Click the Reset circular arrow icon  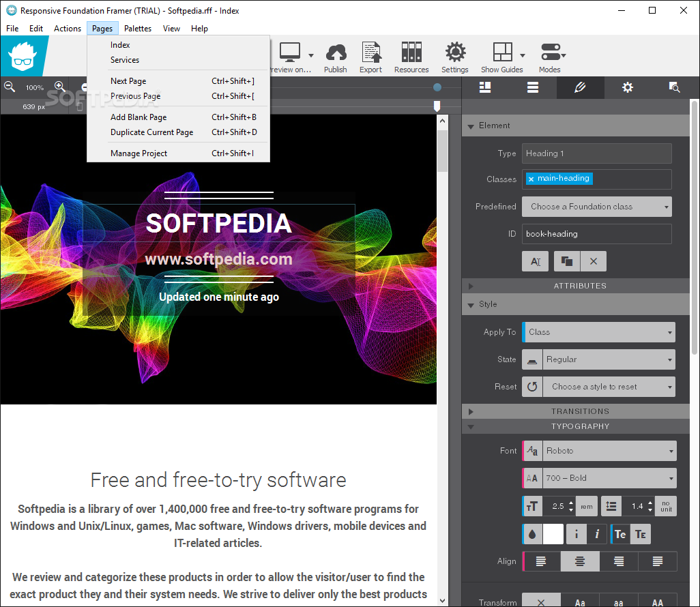pyautogui.click(x=532, y=387)
